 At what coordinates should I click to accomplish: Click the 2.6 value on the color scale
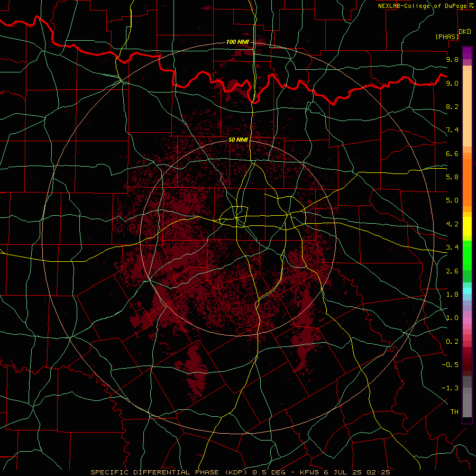click(452, 271)
